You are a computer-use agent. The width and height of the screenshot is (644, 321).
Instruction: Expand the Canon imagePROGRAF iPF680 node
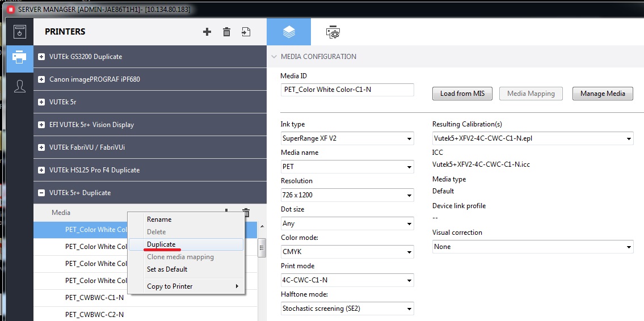click(x=41, y=79)
